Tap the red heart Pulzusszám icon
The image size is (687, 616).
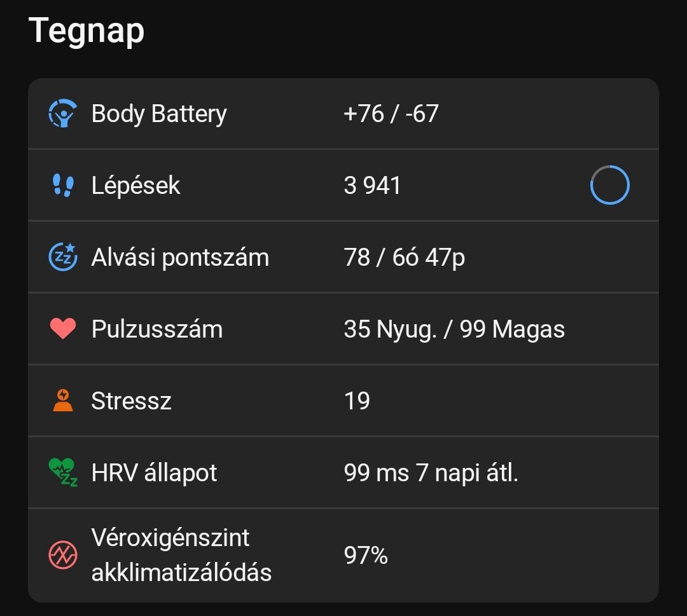62,329
